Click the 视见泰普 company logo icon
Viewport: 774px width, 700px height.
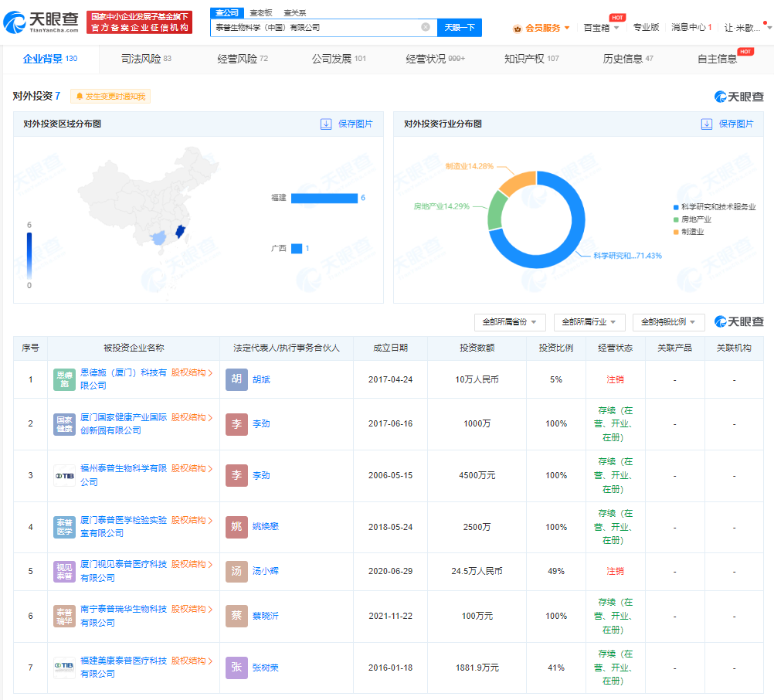coord(64,571)
